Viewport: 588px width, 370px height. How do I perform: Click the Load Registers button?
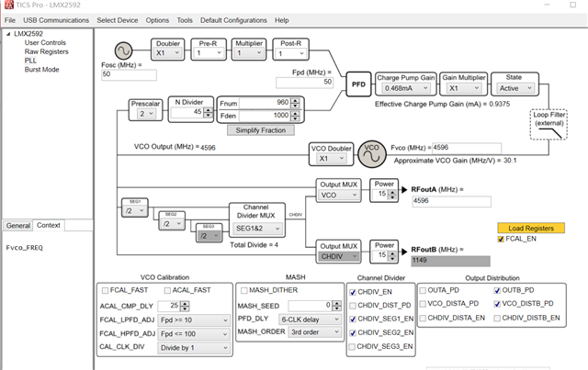click(531, 229)
